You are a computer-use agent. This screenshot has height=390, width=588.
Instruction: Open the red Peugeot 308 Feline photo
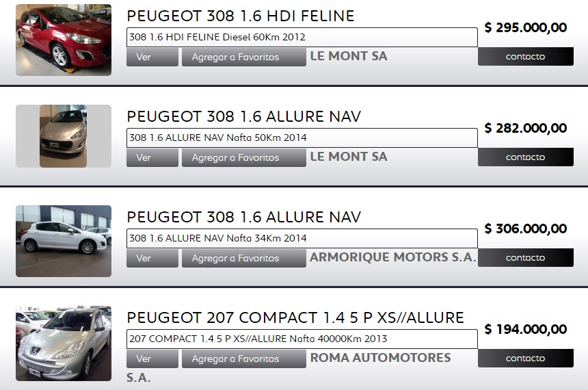[x=63, y=40]
